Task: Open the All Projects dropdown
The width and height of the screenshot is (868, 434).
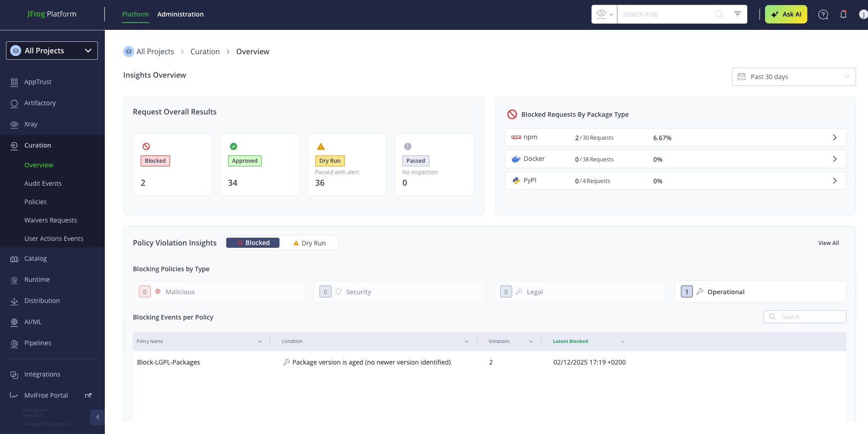Action: point(52,51)
